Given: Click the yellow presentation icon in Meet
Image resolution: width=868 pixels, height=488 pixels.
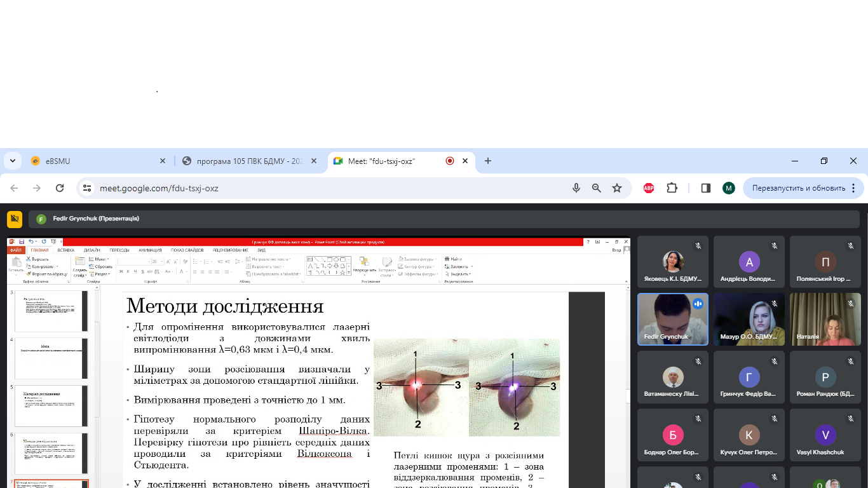Looking at the screenshot, I should tap(15, 219).
